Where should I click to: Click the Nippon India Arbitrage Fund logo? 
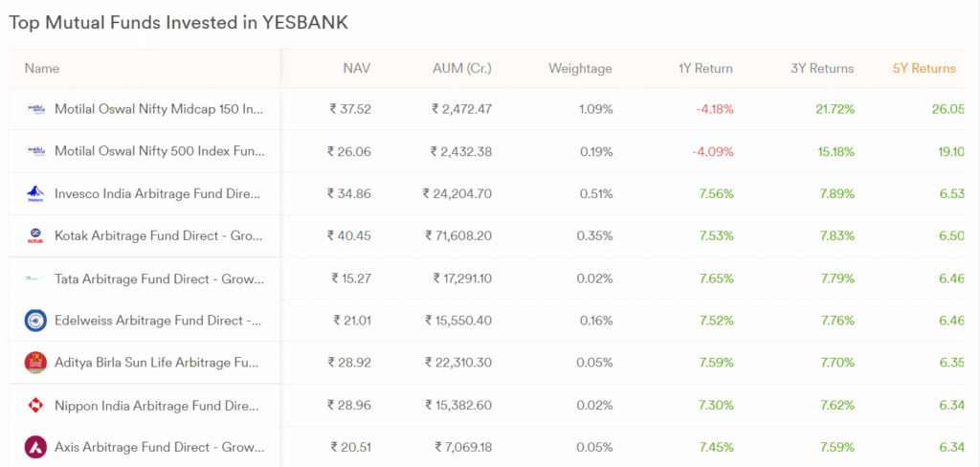click(x=35, y=405)
